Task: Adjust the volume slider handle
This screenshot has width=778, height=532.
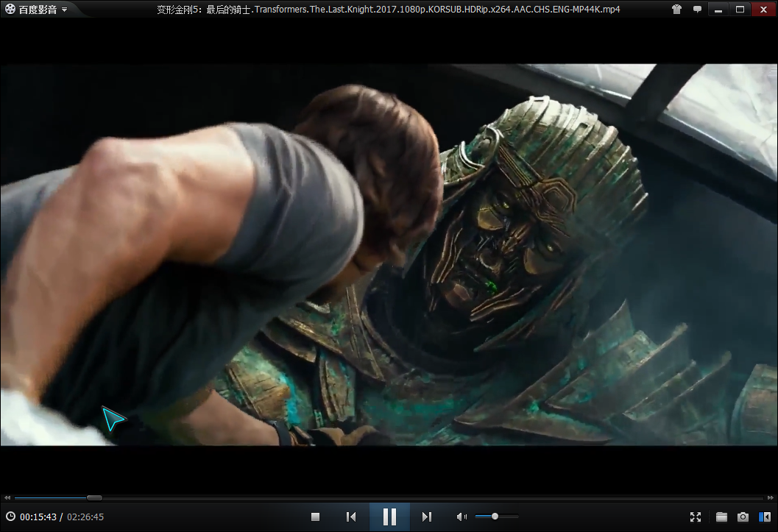Action: coord(495,516)
